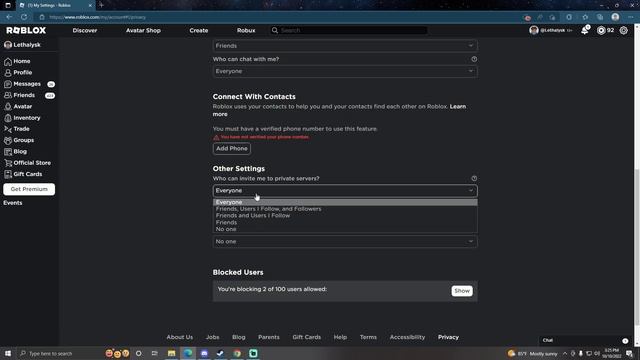Expand the Friends dropdown at top
The image size is (640, 360).
point(345,46)
